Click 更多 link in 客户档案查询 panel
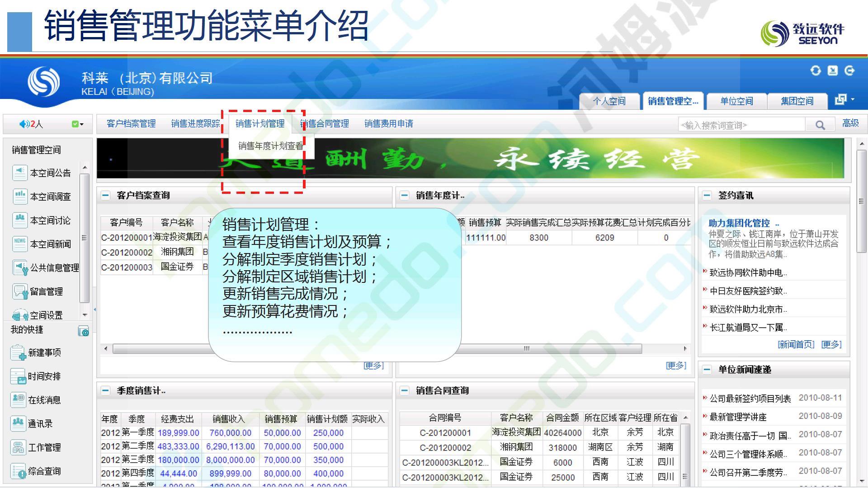This screenshot has height=488, width=868. [x=373, y=366]
